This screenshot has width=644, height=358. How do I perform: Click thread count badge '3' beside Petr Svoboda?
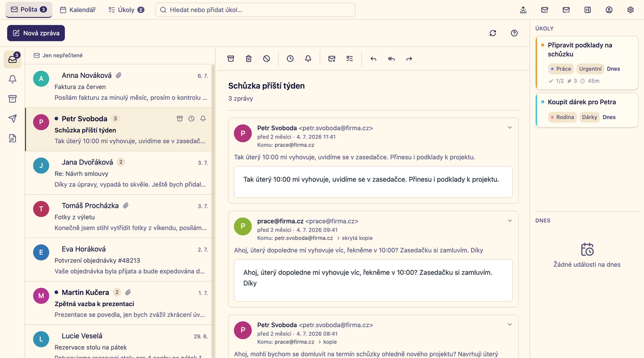[115, 119]
